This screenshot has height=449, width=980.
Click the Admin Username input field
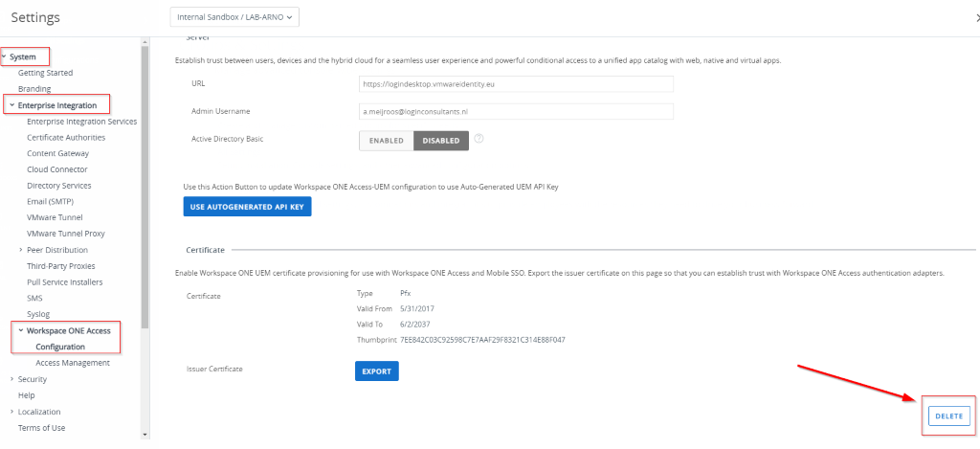(x=516, y=112)
